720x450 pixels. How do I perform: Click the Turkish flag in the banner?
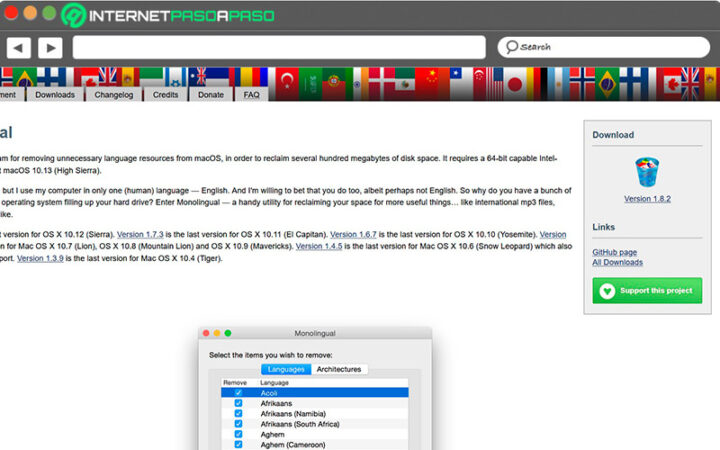click(288, 78)
